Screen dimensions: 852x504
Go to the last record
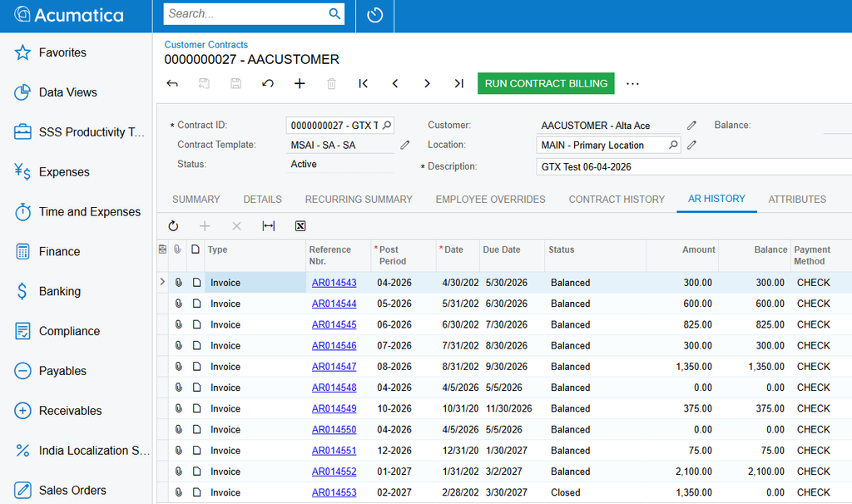(x=458, y=84)
